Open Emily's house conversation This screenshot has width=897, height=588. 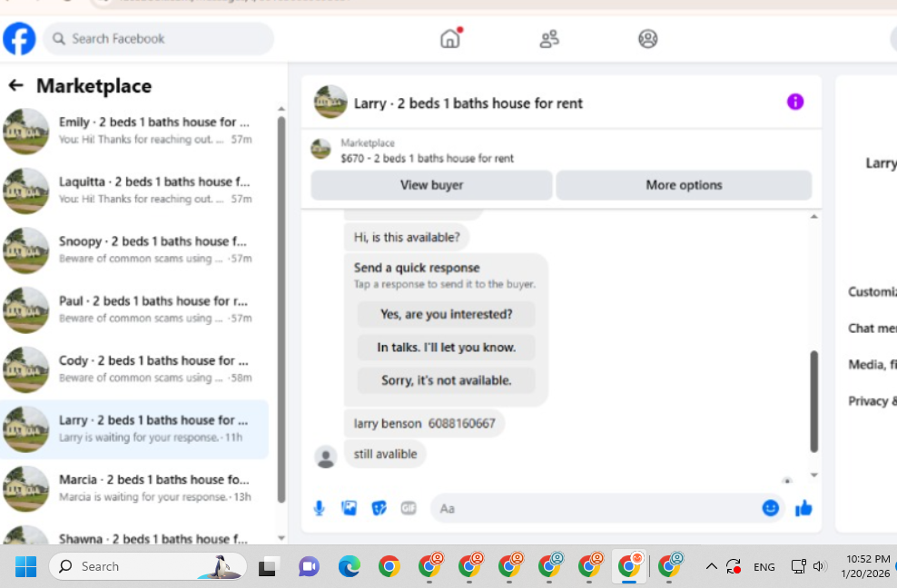point(135,131)
